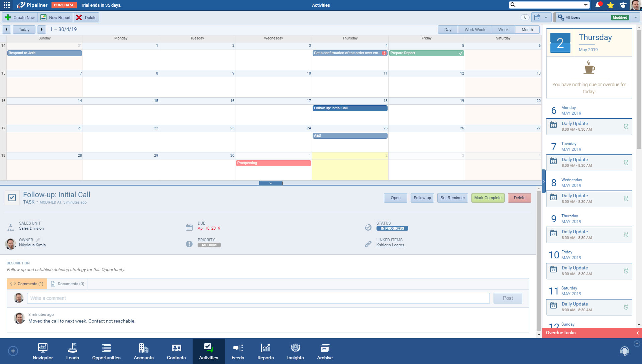Toggle the task checkbox beside Follow-up: Initial Call
Image resolution: width=642 pixels, height=364 pixels.
(x=12, y=198)
